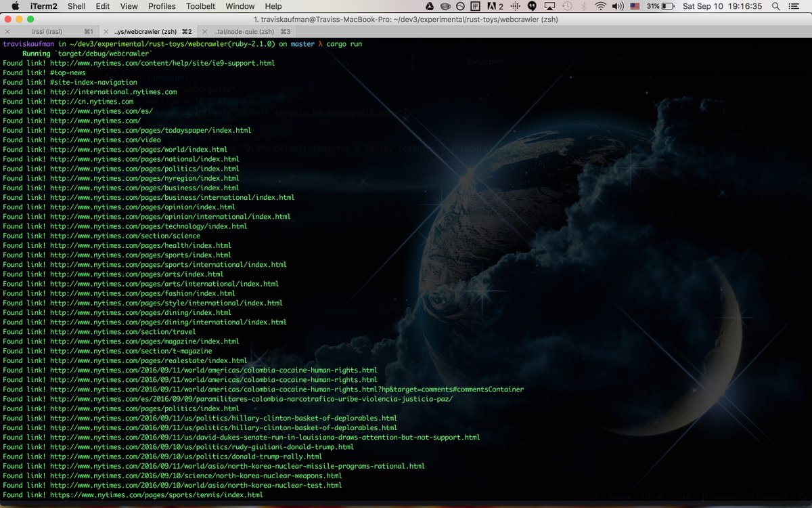Click the north-korea-nuclear-test.html URL
This screenshot has width=812, height=508.
pos(196,485)
